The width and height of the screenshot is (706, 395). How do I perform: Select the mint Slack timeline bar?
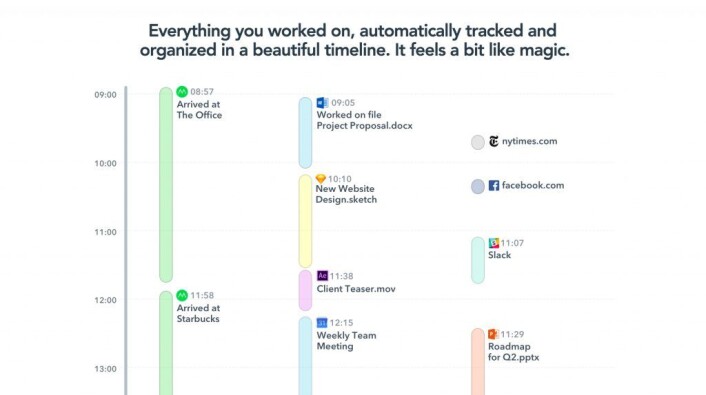tap(478, 260)
